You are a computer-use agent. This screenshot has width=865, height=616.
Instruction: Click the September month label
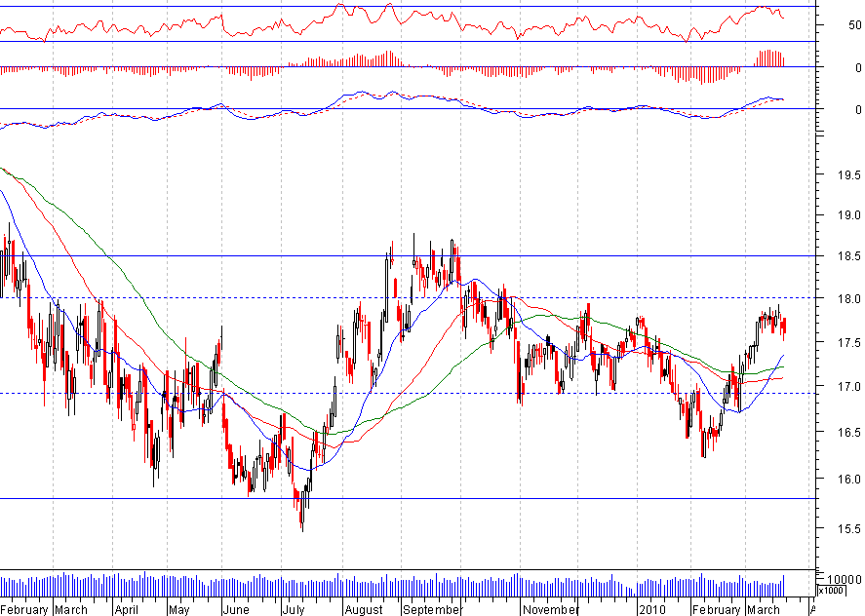[x=431, y=609]
